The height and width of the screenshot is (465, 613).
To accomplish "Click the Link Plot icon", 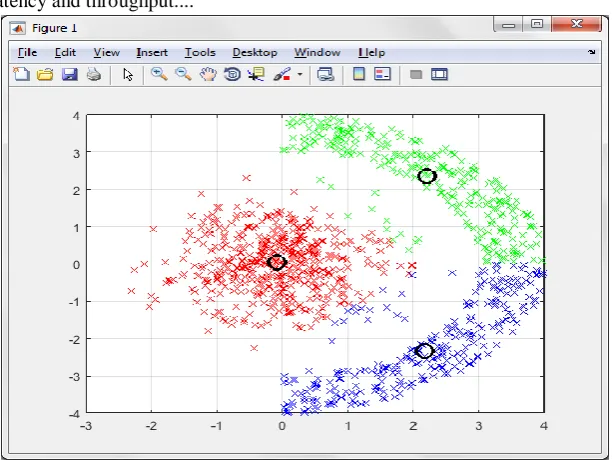I will 325,74.
